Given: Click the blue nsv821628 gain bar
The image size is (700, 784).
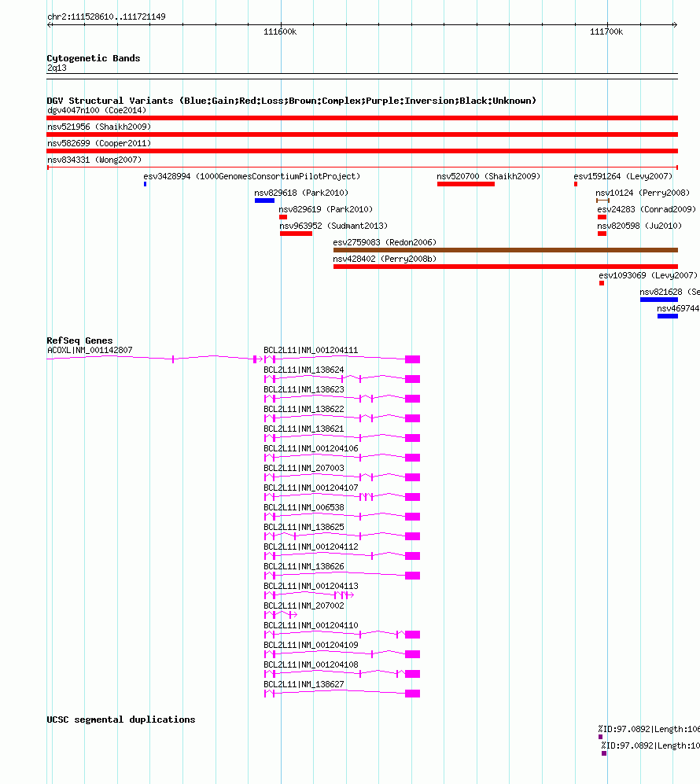Looking at the screenshot, I should pyautogui.click(x=659, y=300).
